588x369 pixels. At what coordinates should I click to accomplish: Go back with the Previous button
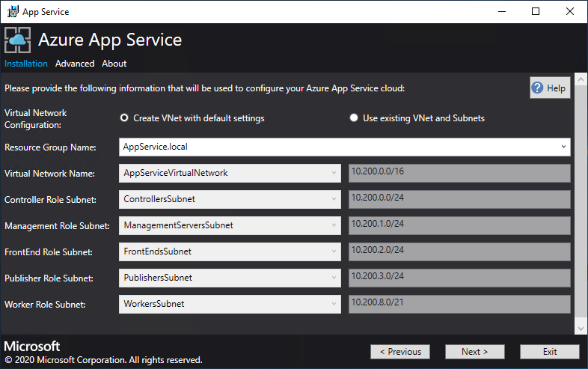(x=399, y=352)
